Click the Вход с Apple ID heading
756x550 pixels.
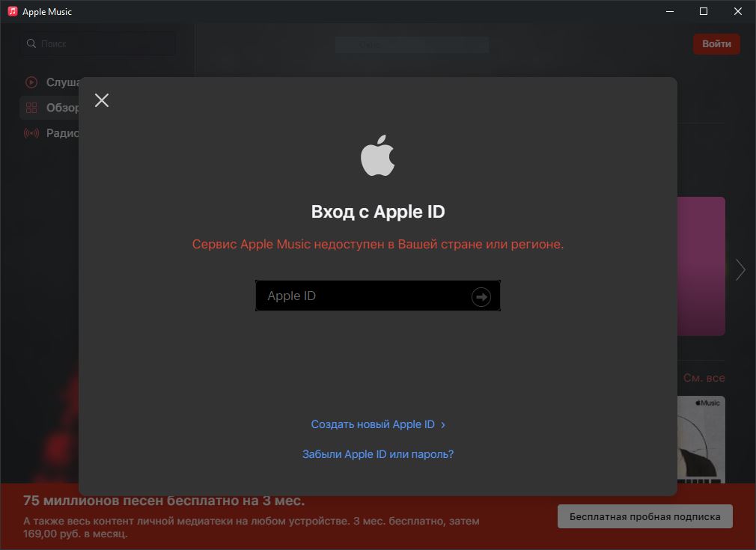point(378,212)
